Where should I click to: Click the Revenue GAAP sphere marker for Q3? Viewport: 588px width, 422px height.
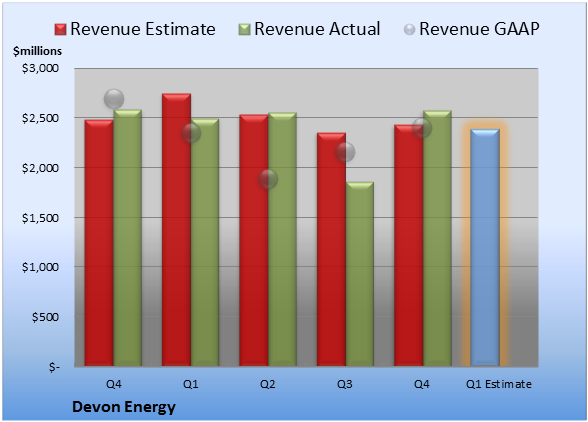(345, 152)
